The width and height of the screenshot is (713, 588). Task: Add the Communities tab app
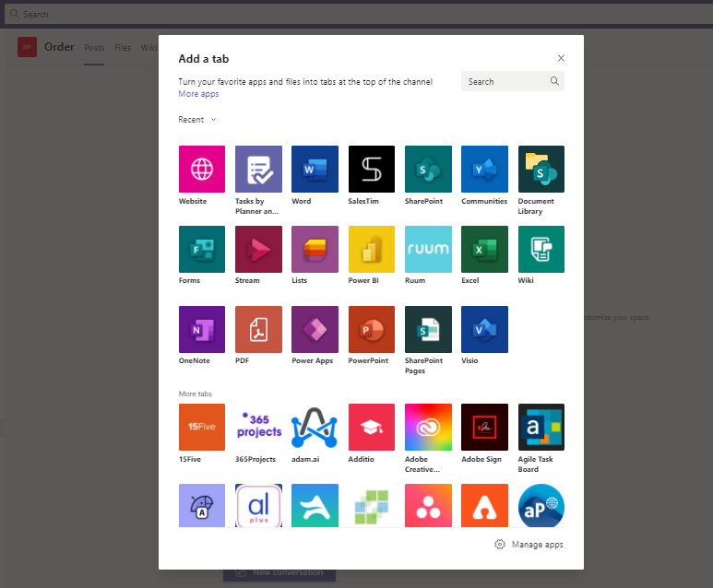pyautogui.click(x=484, y=169)
